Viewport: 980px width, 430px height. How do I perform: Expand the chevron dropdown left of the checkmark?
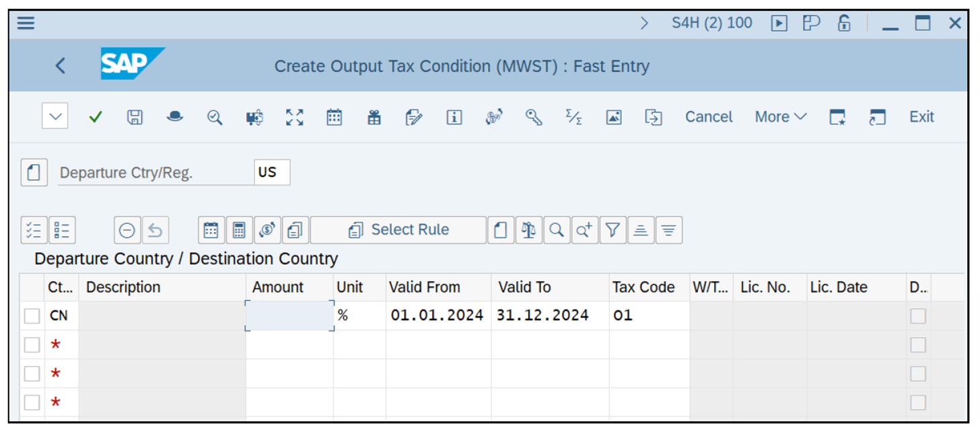(x=54, y=116)
